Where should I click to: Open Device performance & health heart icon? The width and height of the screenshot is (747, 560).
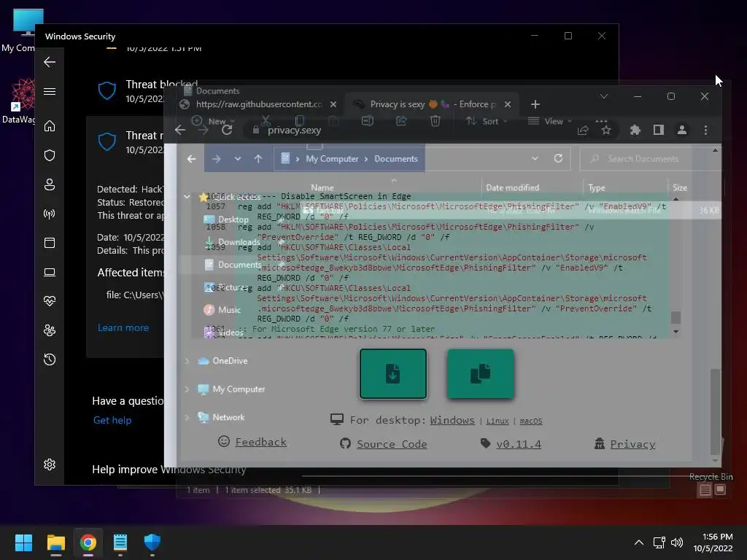[x=50, y=301]
